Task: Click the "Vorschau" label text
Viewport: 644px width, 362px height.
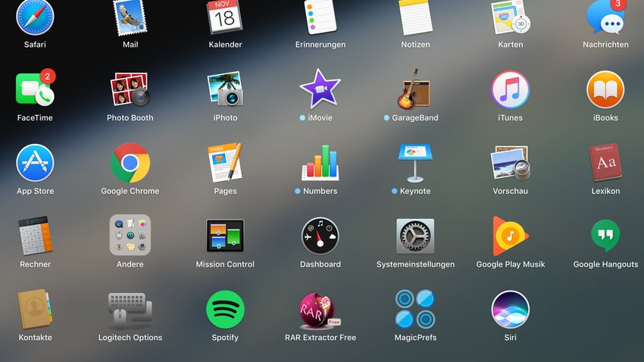Action: coord(511,191)
